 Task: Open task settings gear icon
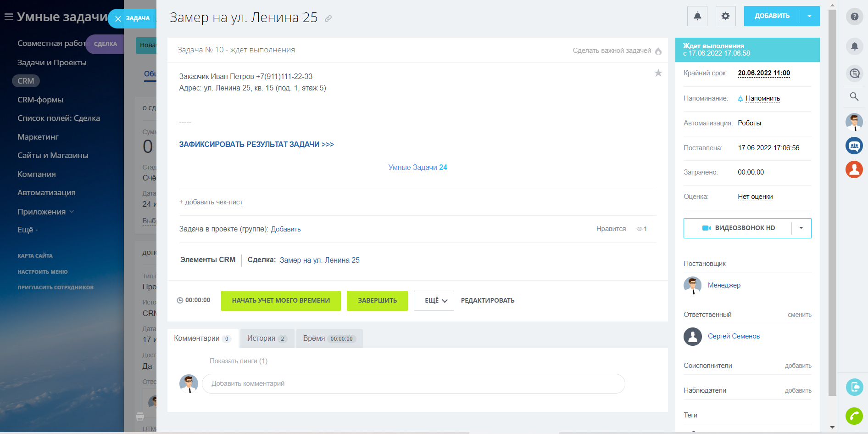[x=725, y=16]
